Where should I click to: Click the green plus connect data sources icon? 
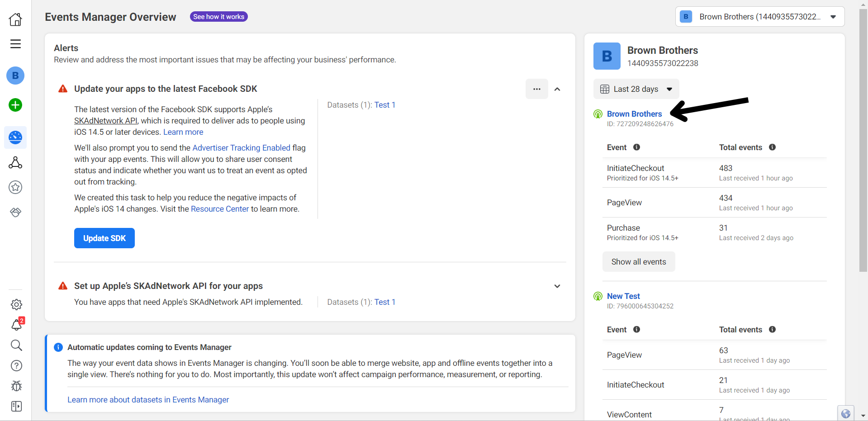click(15, 105)
